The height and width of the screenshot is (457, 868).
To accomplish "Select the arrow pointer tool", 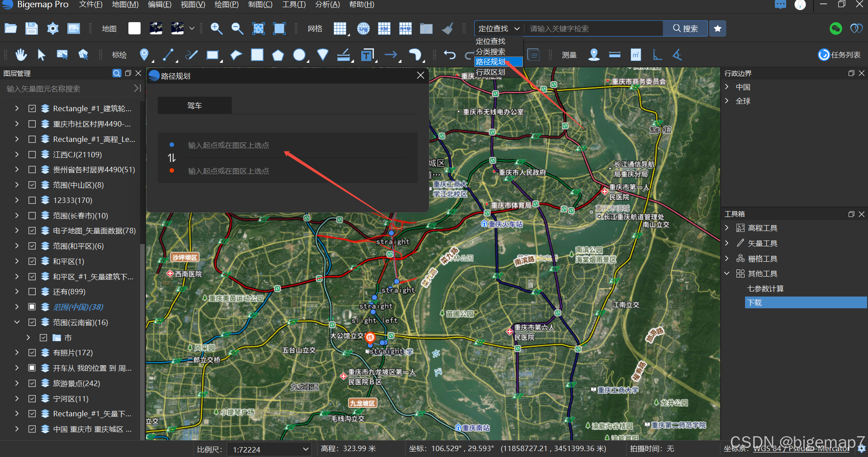I will 41,55.
